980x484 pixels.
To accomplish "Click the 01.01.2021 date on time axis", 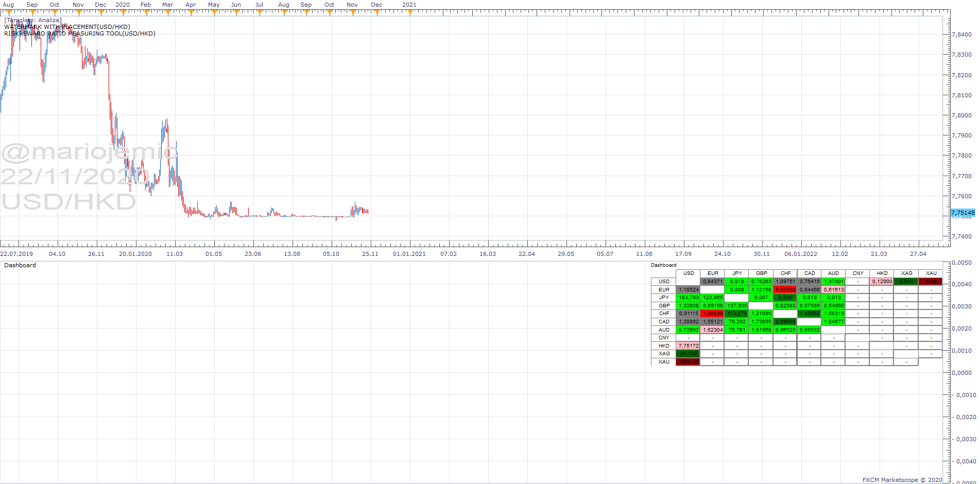I will point(409,254).
